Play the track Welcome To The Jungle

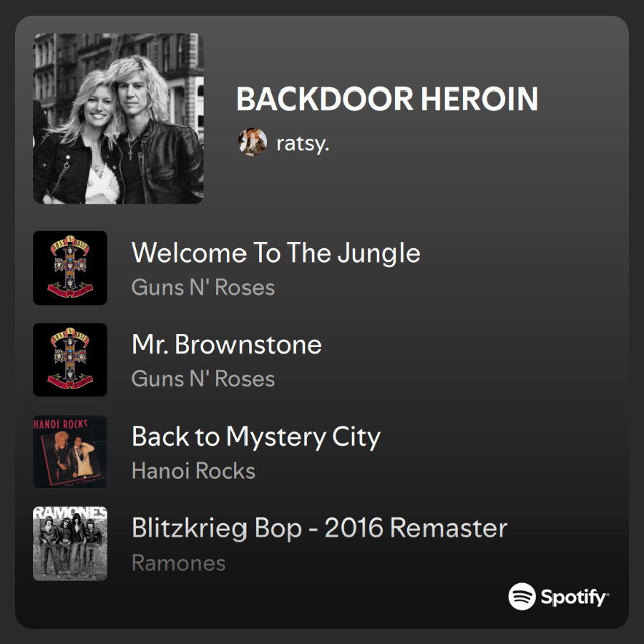pyautogui.click(x=276, y=253)
